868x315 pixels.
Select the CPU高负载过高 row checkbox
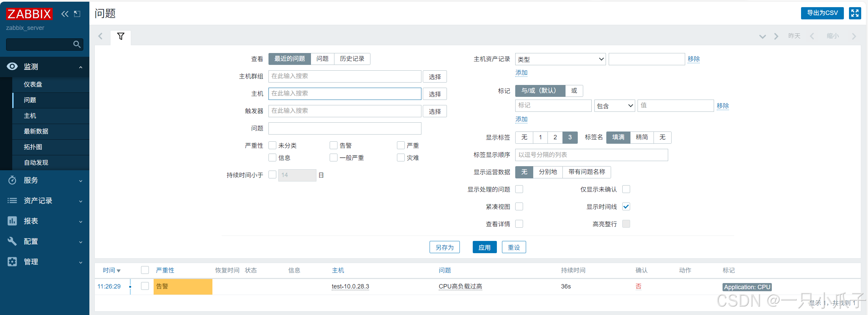pyautogui.click(x=145, y=286)
